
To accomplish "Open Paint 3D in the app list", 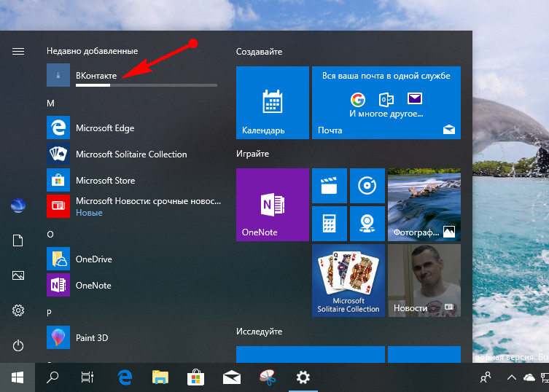I will click(x=91, y=338).
